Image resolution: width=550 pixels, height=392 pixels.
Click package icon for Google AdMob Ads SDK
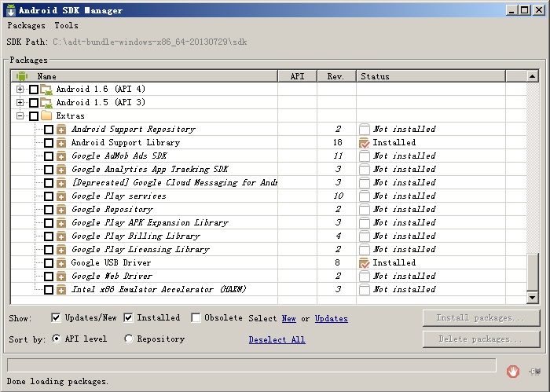point(61,156)
